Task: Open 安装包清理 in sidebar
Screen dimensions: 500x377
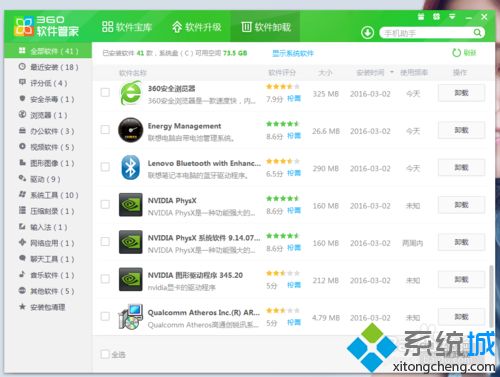Action: (x=48, y=307)
